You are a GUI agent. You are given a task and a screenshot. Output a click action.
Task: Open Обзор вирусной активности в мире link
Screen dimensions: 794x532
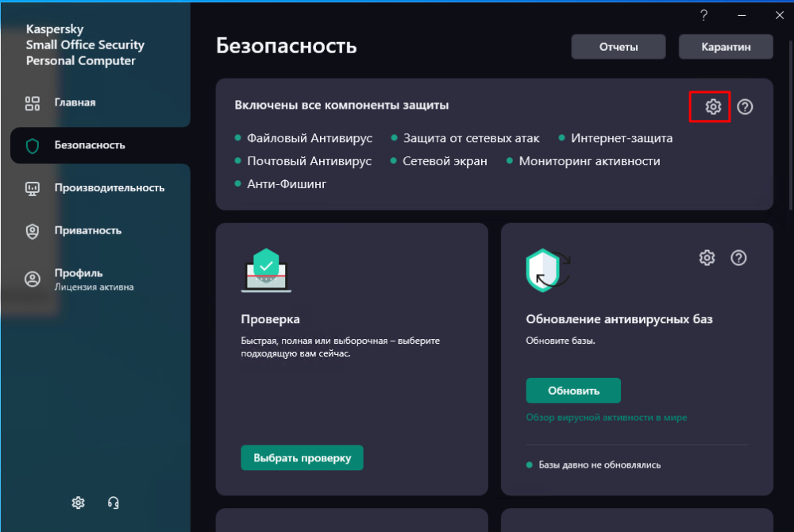click(x=606, y=417)
